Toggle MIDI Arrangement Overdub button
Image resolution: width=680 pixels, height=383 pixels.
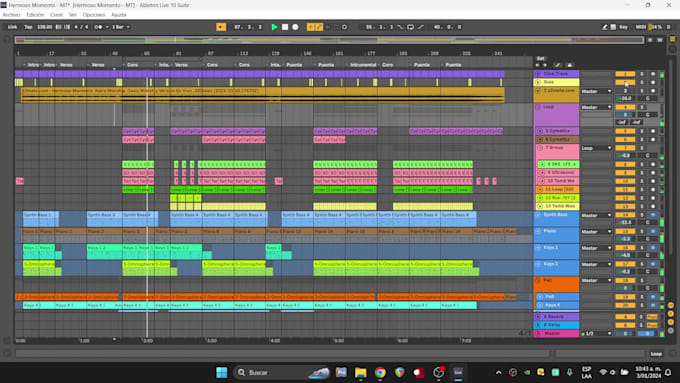pos(311,27)
